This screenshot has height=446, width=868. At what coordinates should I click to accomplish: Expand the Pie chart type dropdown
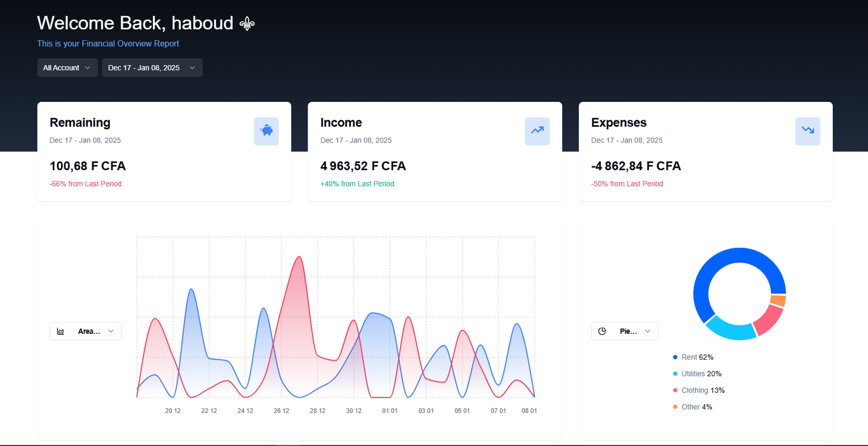(625, 331)
